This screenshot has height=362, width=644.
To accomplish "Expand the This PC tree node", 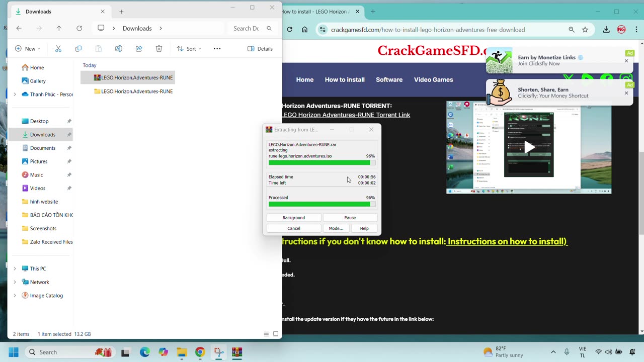I will (15, 269).
